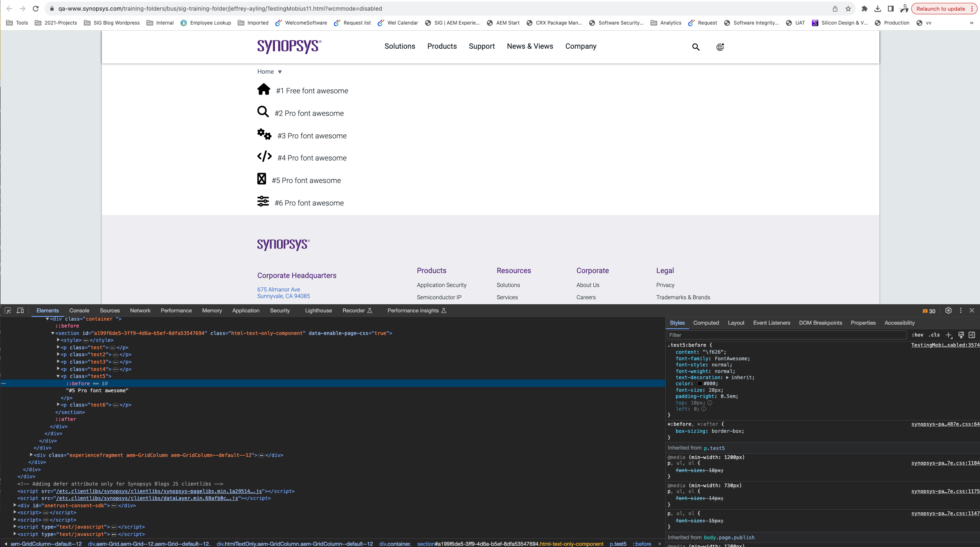The height and width of the screenshot is (547, 980).
Task: Open the Computed styles tab
Action: pos(706,323)
